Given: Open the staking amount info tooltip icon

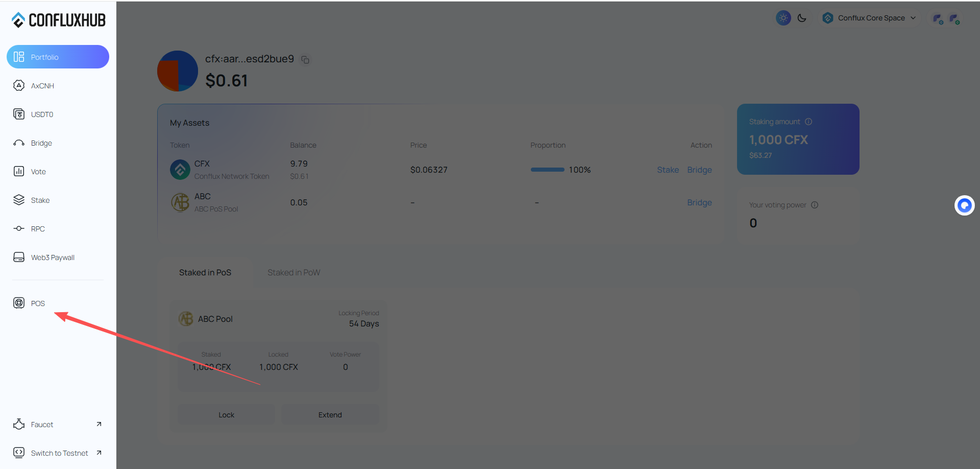Looking at the screenshot, I should pos(808,122).
